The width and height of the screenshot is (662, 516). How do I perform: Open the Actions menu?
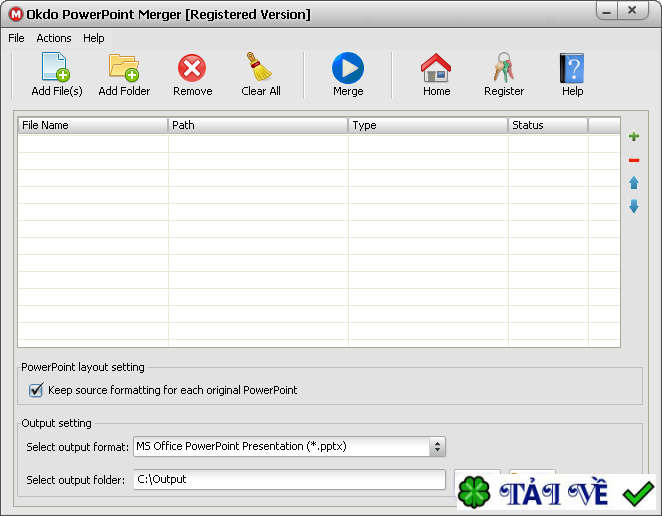(x=54, y=38)
